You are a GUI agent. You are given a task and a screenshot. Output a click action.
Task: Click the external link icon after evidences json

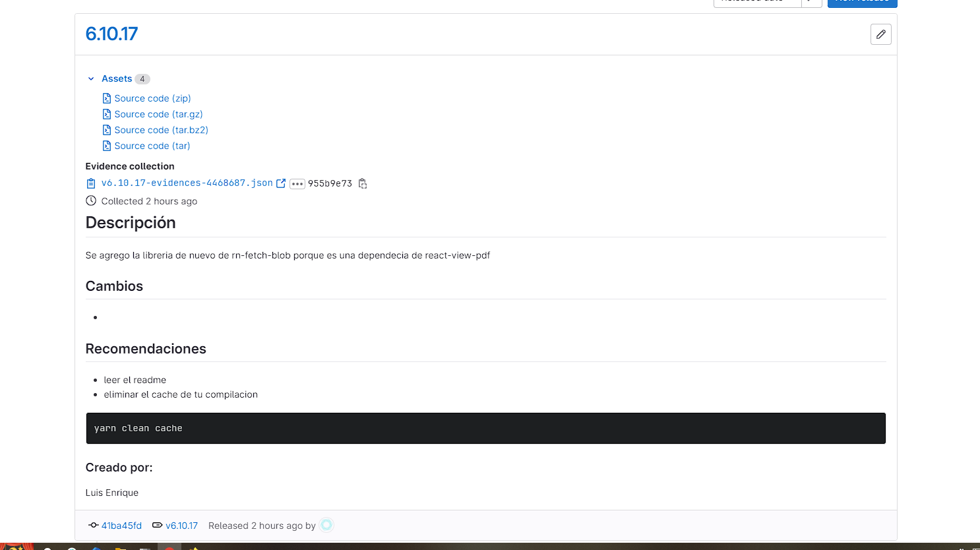[281, 183]
